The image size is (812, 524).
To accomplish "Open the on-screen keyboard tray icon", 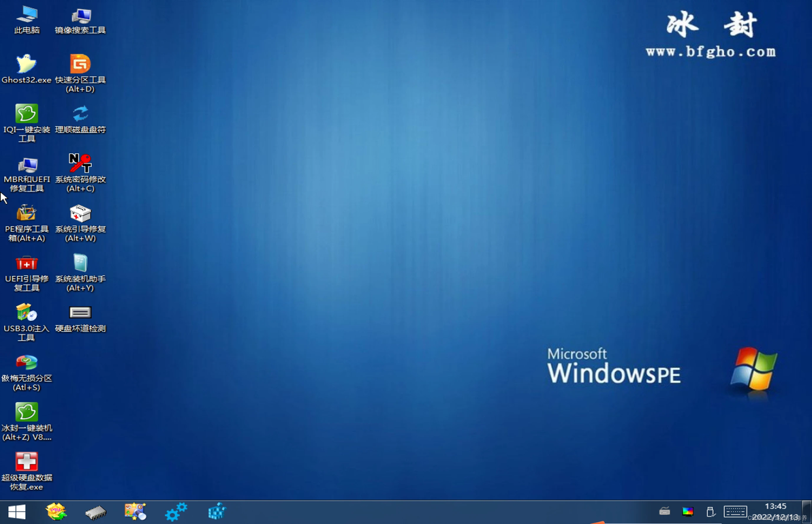I will pos(735,512).
